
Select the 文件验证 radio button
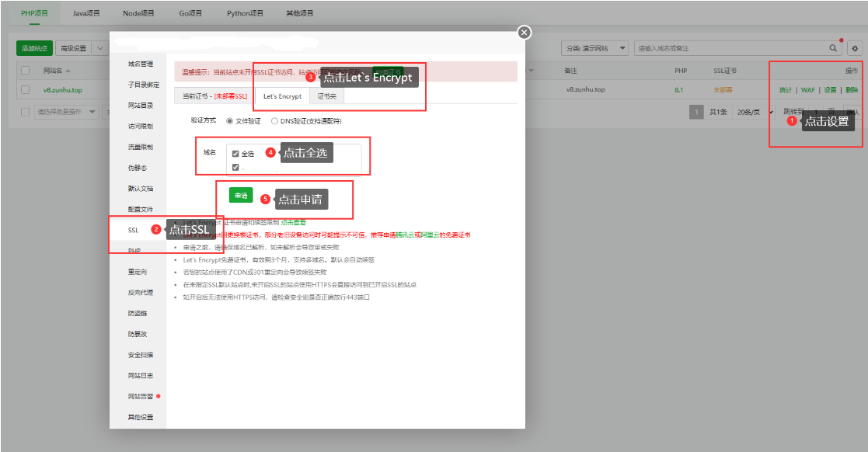coord(229,121)
